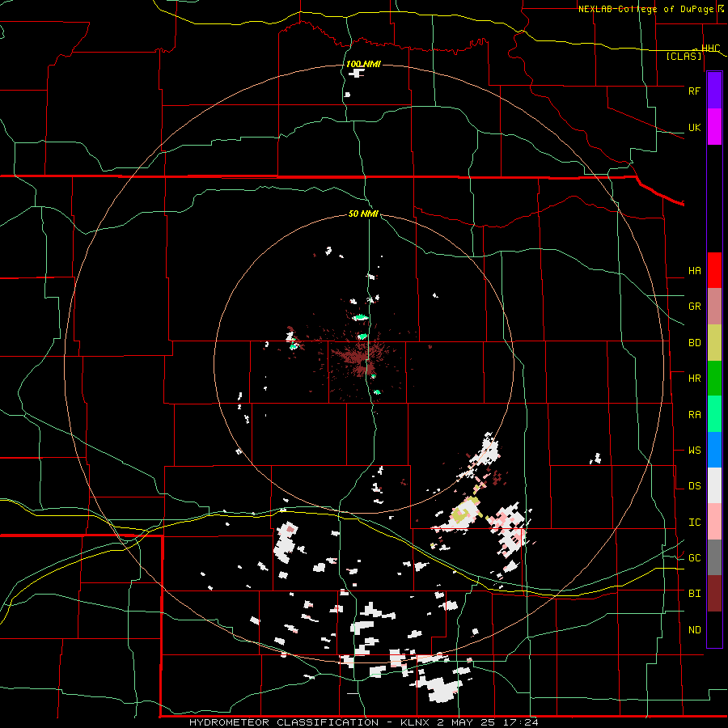This screenshot has height=728, width=728.
Task: Click the gray GC ground clutter swatch
Action: click(714, 557)
